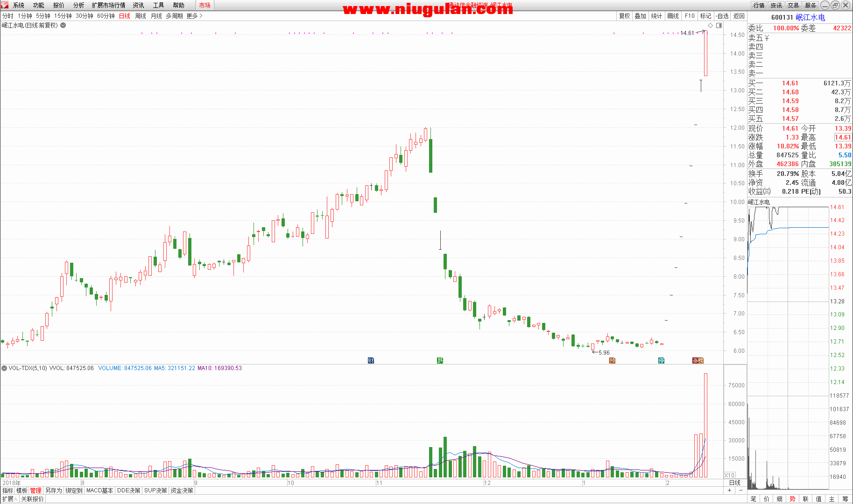Click the 预 event marker on chart
853x504 pixels.
(612, 360)
